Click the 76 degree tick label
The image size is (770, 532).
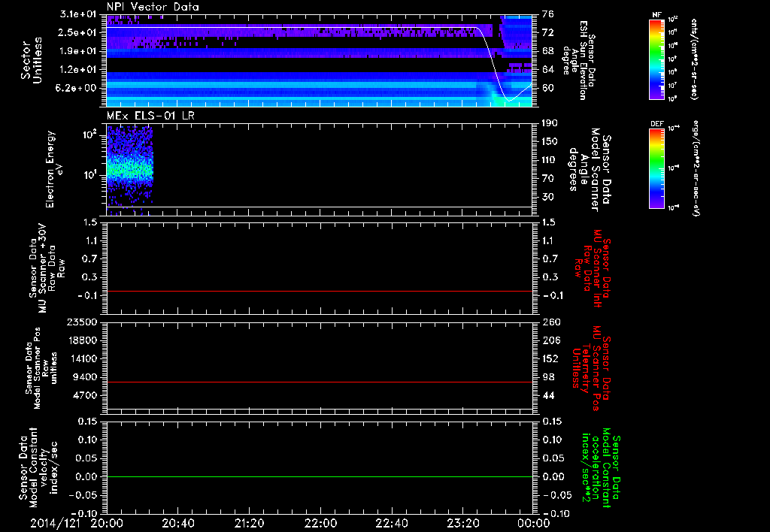point(548,14)
